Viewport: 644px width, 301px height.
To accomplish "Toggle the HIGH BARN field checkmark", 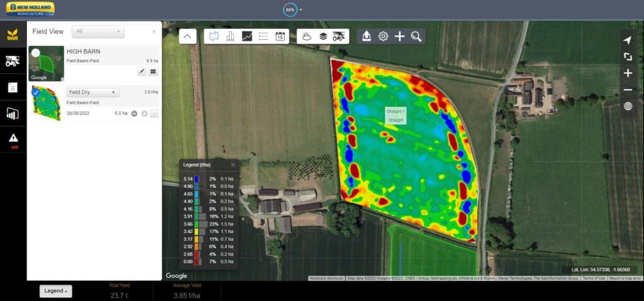I will tap(35, 53).
